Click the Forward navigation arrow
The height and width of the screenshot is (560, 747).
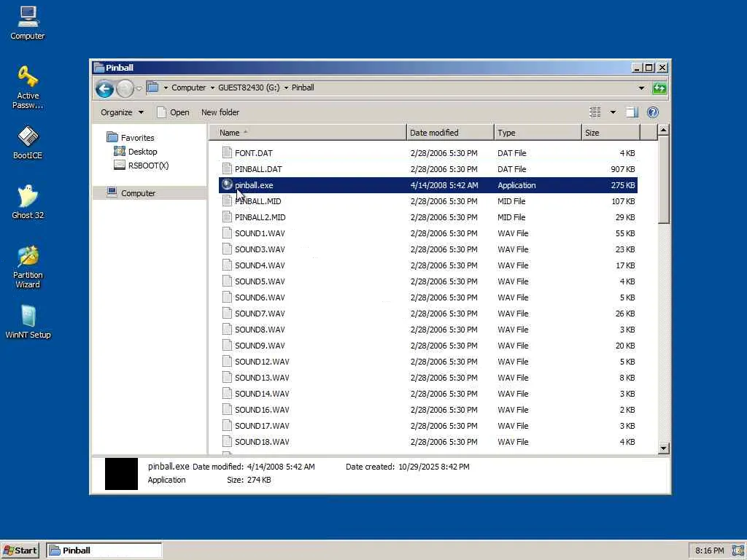125,88
